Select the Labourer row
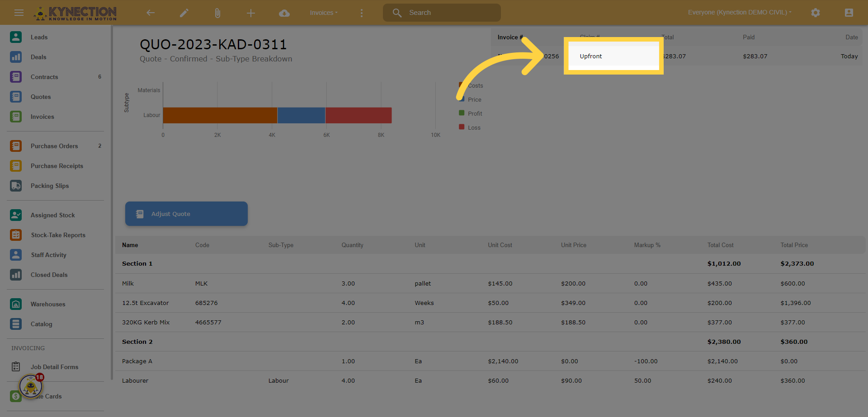868x417 pixels. (x=491, y=380)
